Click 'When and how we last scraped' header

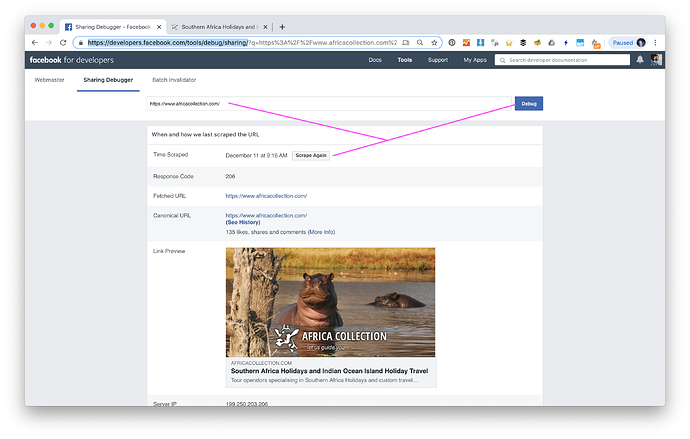tap(205, 135)
